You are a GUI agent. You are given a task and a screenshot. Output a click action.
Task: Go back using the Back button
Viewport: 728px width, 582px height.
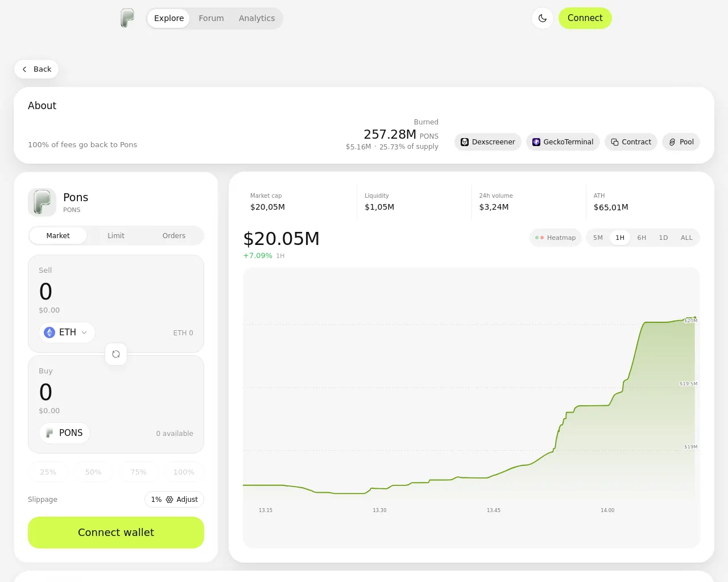(x=36, y=69)
